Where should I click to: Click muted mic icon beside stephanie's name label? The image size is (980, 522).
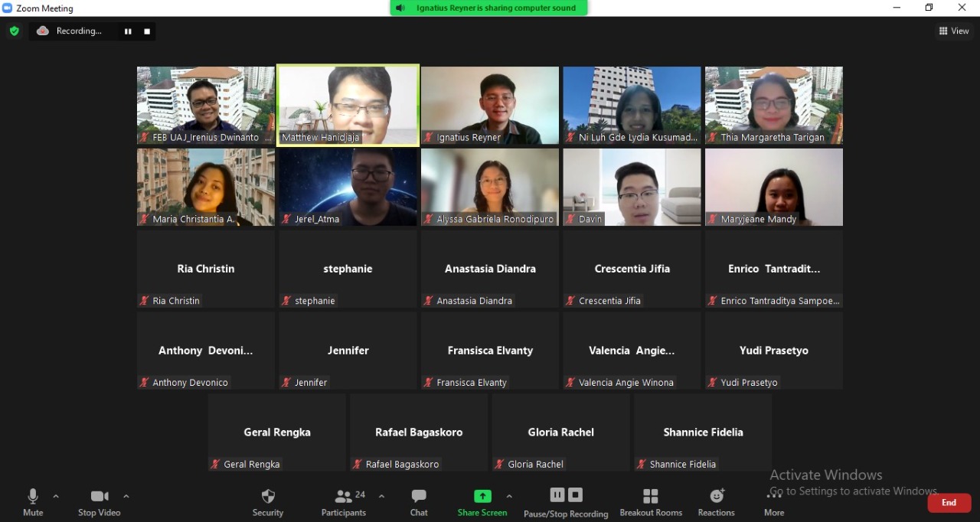click(286, 301)
